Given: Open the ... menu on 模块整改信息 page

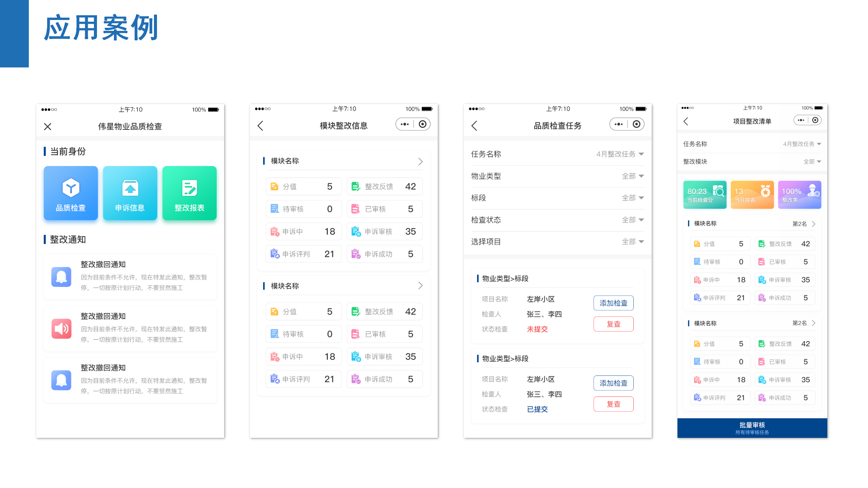Looking at the screenshot, I should (404, 124).
